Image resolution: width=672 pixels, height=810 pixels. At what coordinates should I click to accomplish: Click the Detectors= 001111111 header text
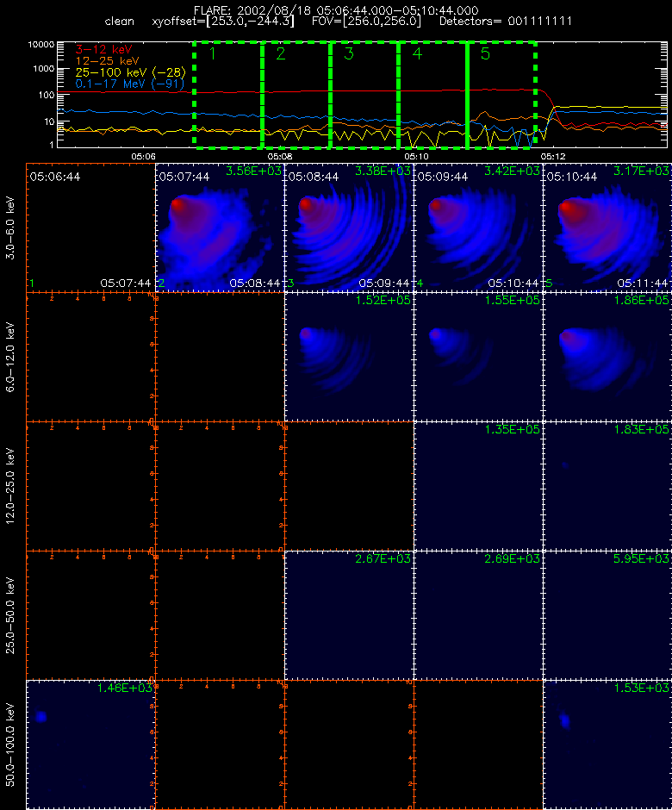click(x=505, y=22)
